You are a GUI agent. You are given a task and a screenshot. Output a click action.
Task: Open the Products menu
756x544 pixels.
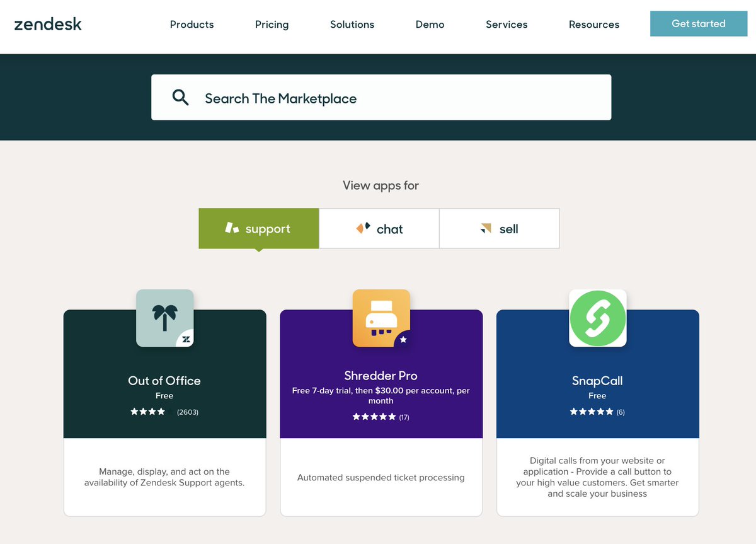(x=192, y=25)
